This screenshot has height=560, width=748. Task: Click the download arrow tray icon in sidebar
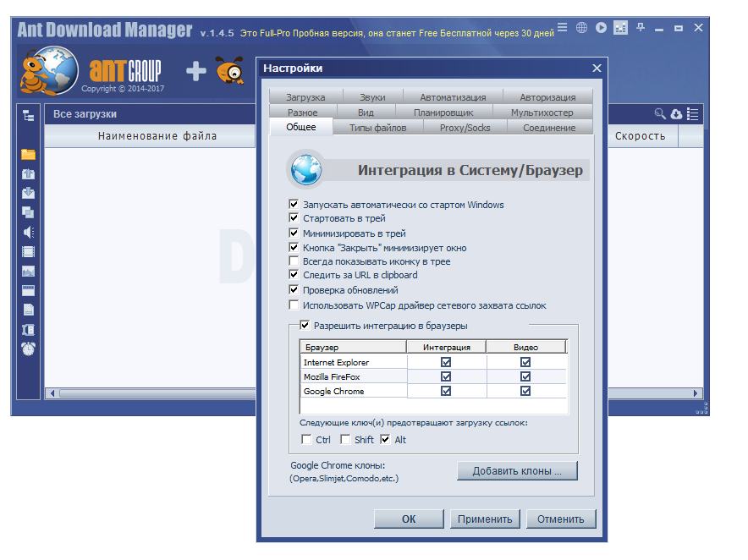point(28,193)
